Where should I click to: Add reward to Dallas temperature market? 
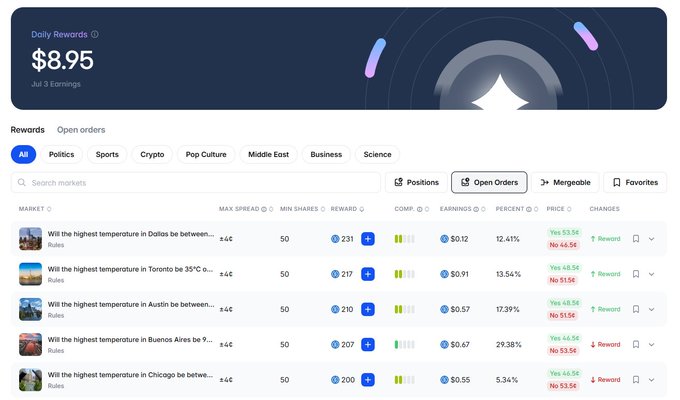click(x=368, y=239)
